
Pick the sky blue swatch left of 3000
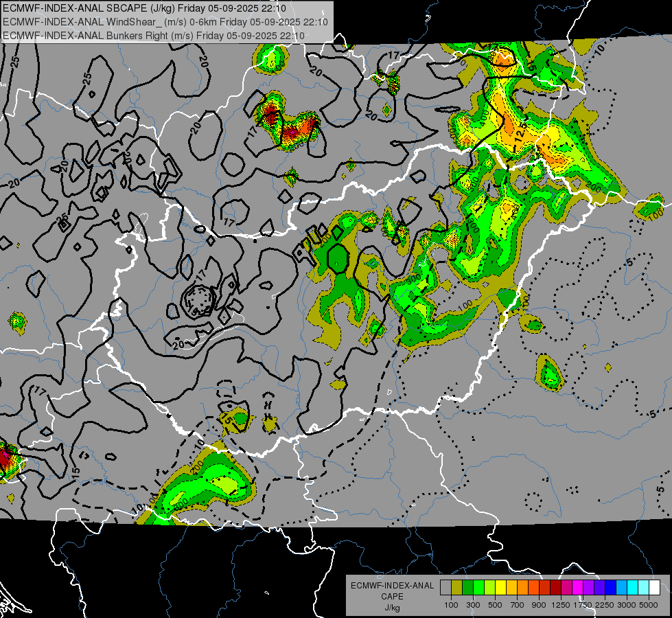pyautogui.click(x=621, y=588)
